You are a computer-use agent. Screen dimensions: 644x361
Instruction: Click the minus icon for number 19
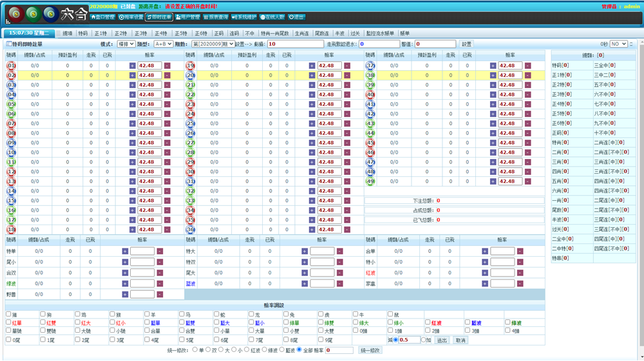point(347,66)
